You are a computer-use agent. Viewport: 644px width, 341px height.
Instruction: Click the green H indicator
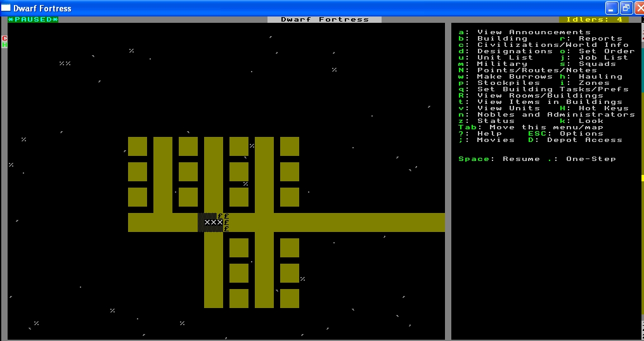[x=4, y=45]
